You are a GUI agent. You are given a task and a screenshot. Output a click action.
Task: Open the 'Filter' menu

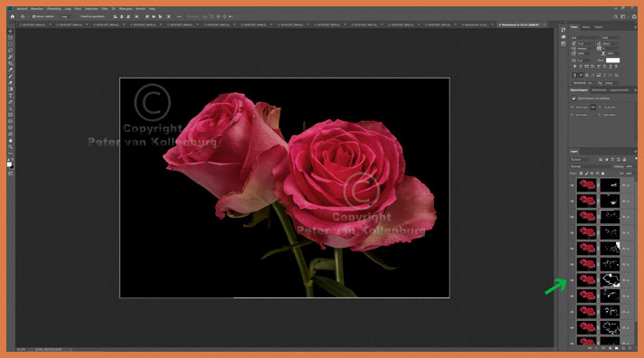click(x=105, y=9)
